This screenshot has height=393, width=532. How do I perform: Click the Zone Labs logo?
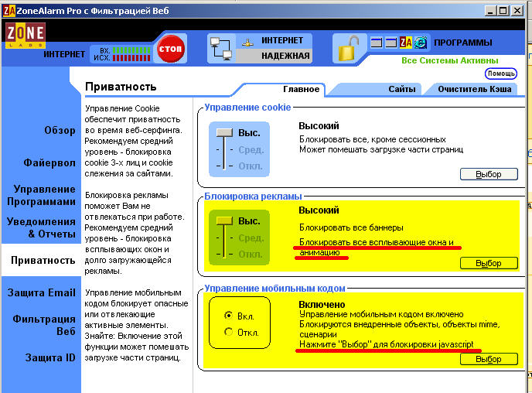point(26,35)
